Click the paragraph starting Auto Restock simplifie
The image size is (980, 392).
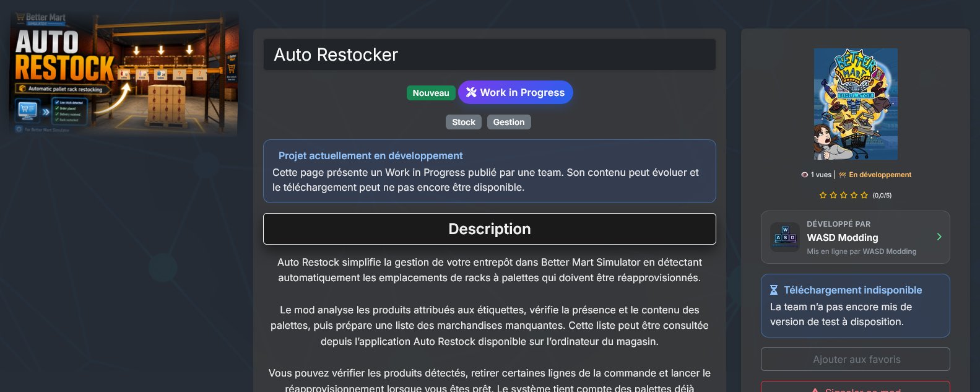tap(490, 270)
